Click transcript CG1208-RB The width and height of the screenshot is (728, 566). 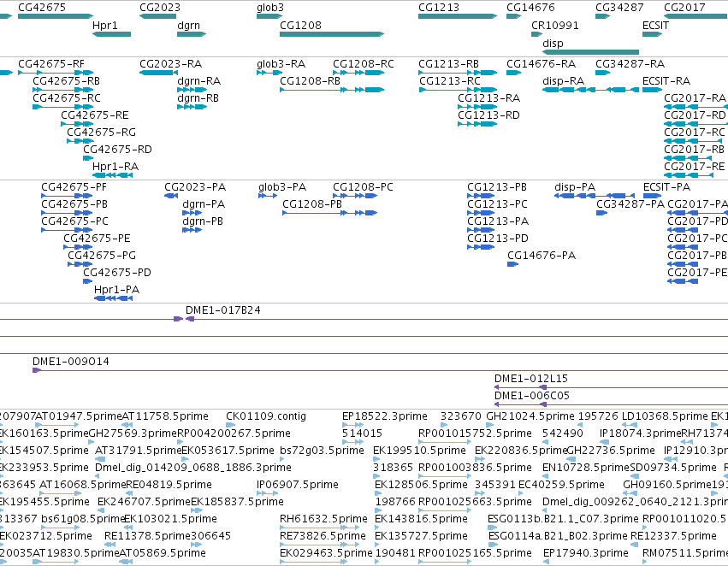click(332, 90)
